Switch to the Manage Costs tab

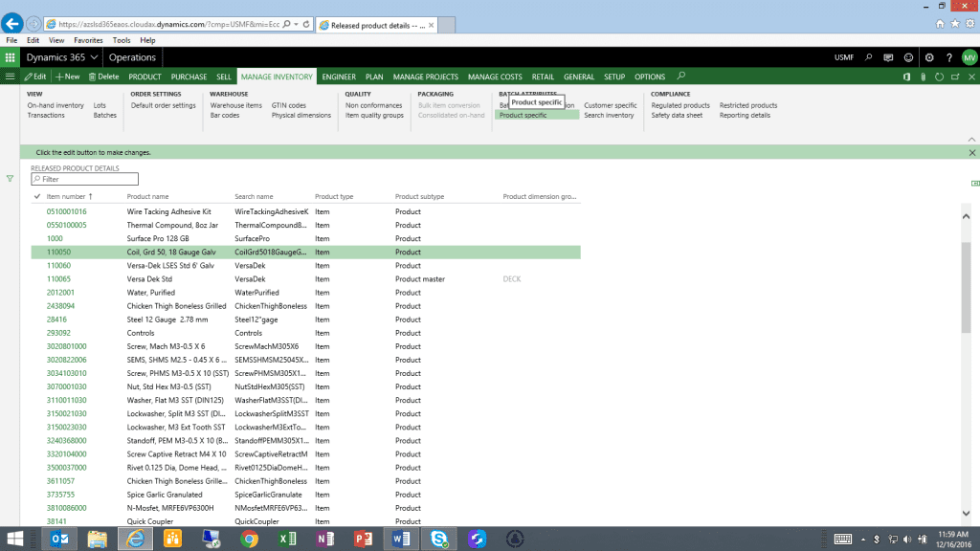[x=495, y=77]
